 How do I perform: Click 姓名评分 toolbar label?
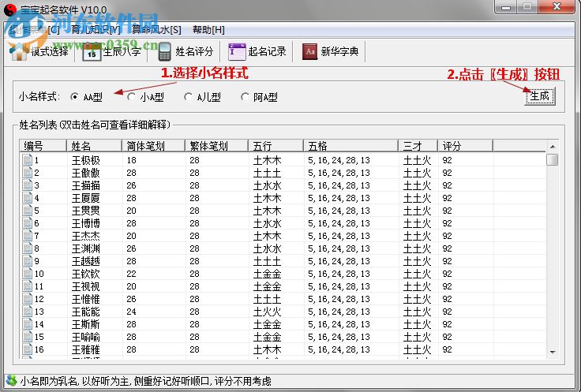click(194, 51)
